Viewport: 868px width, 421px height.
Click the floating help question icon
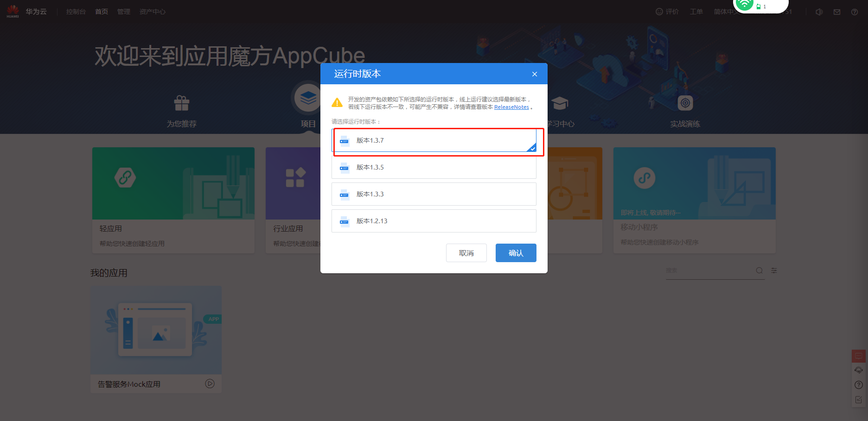pyautogui.click(x=859, y=385)
